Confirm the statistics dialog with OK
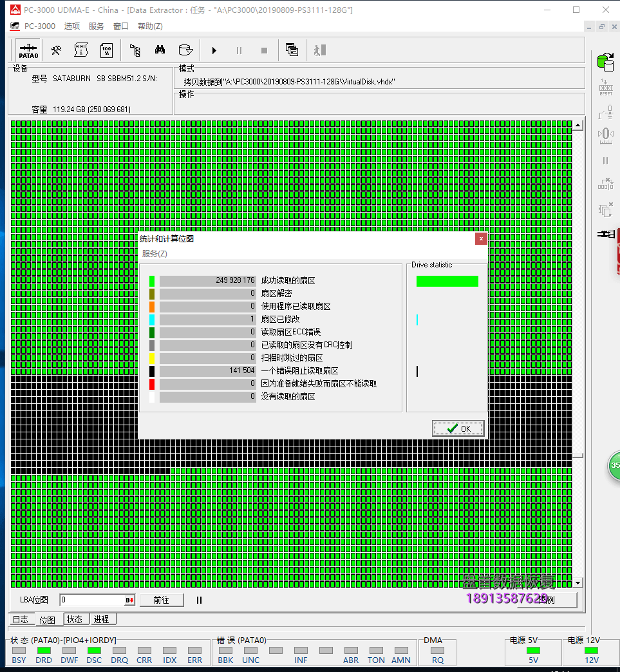 tap(458, 428)
